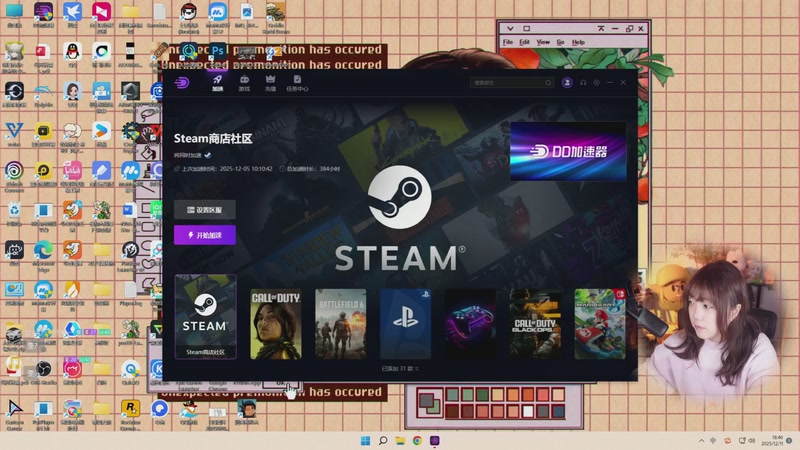Viewport: 800px width, 450px height.
Task: Open the 充值 tab
Action: click(x=270, y=83)
